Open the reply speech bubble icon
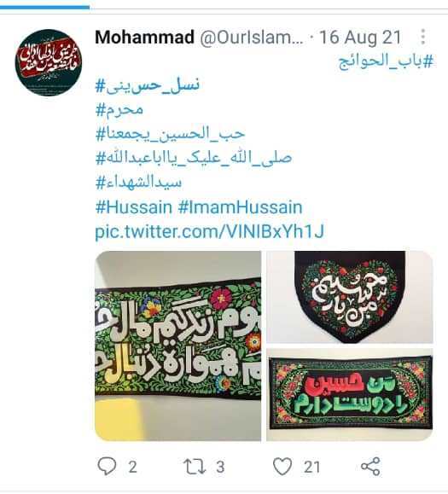This screenshot has height=494, width=448. coord(108,466)
